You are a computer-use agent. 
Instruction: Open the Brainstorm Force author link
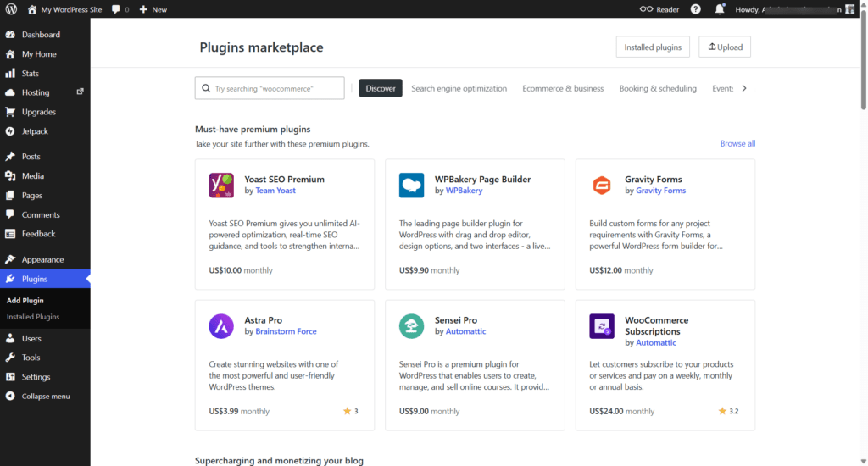[x=286, y=331]
